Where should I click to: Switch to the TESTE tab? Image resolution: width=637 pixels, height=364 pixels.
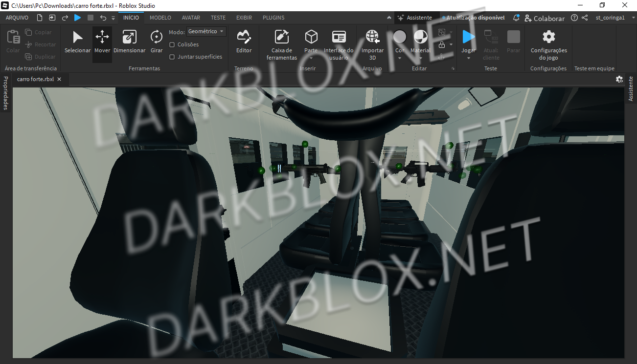[x=218, y=18]
